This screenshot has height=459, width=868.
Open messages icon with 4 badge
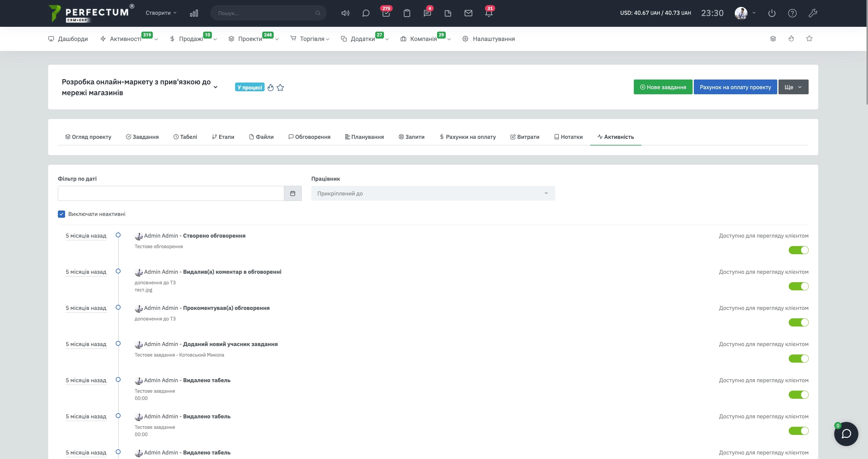pos(427,13)
